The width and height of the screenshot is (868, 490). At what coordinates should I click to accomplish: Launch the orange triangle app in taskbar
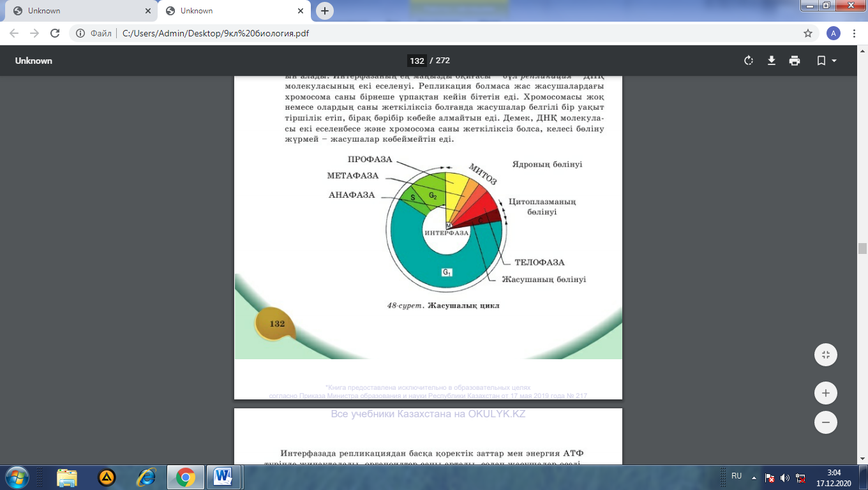coord(107,477)
